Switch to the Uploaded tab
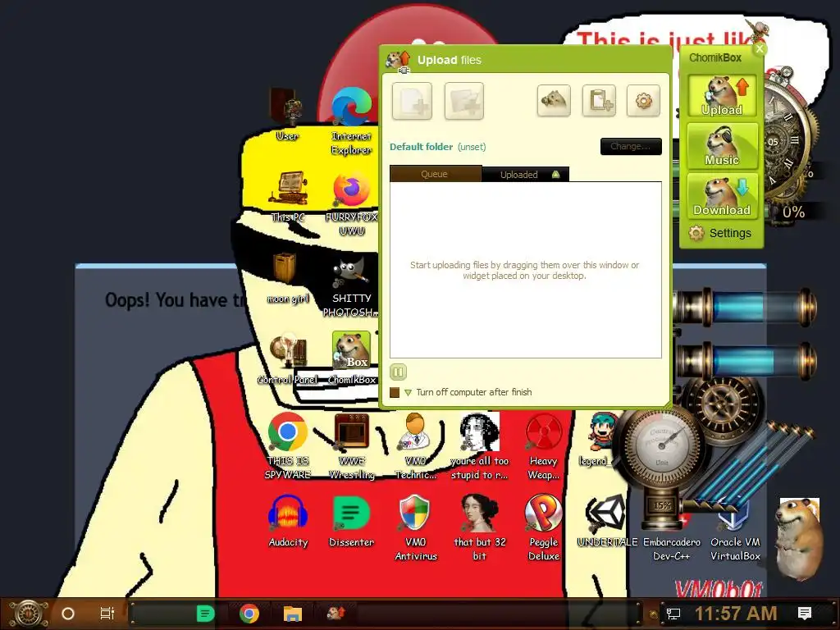The width and height of the screenshot is (840, 630). pos(525,175)
